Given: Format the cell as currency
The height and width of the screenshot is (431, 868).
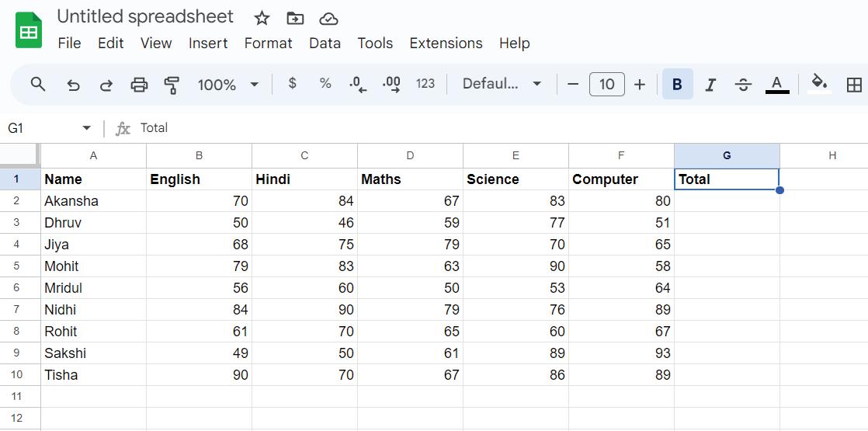Looking at the screenshot, I should [292, 84].
